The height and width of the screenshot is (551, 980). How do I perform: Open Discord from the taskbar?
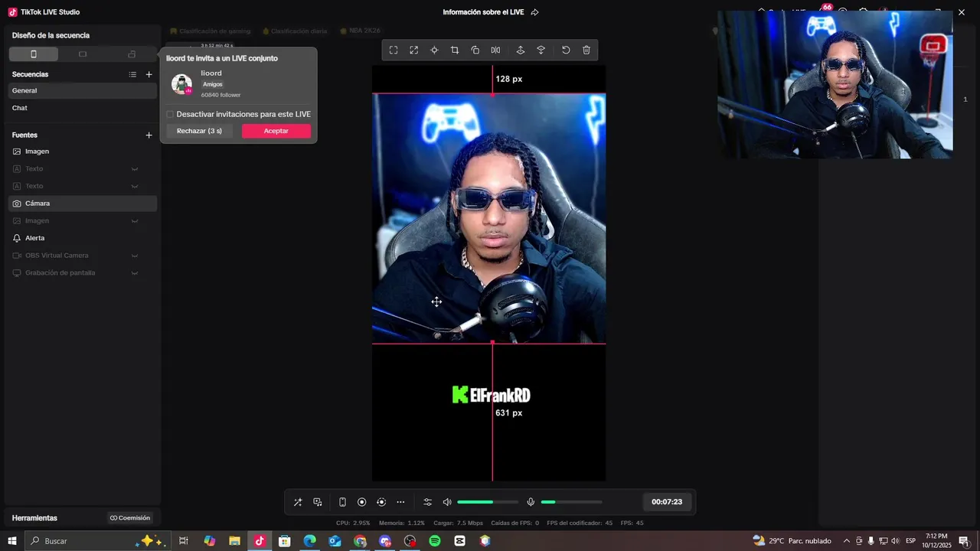point(385,541)
